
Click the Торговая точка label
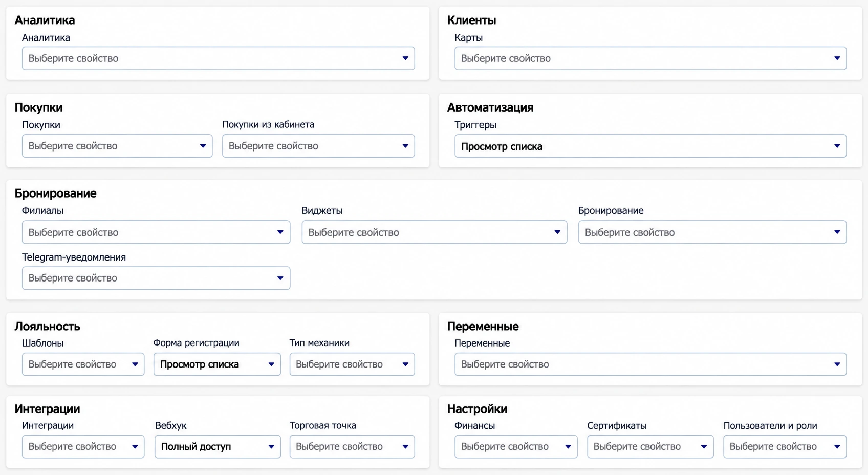(322, 425)
